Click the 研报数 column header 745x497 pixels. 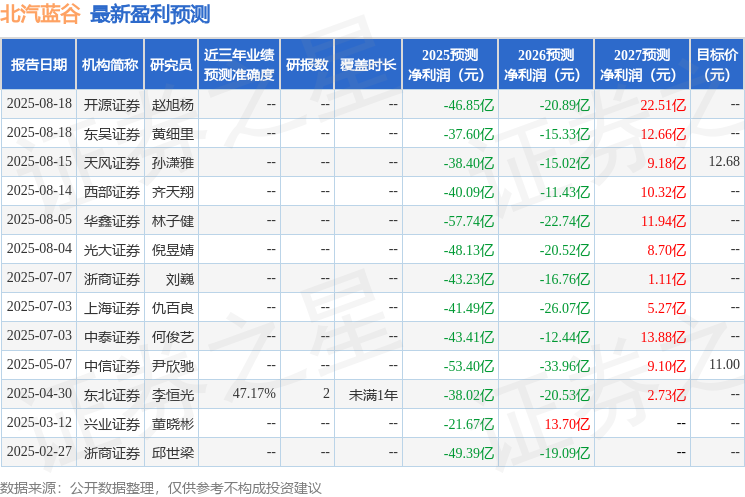(x=307, y=65)
